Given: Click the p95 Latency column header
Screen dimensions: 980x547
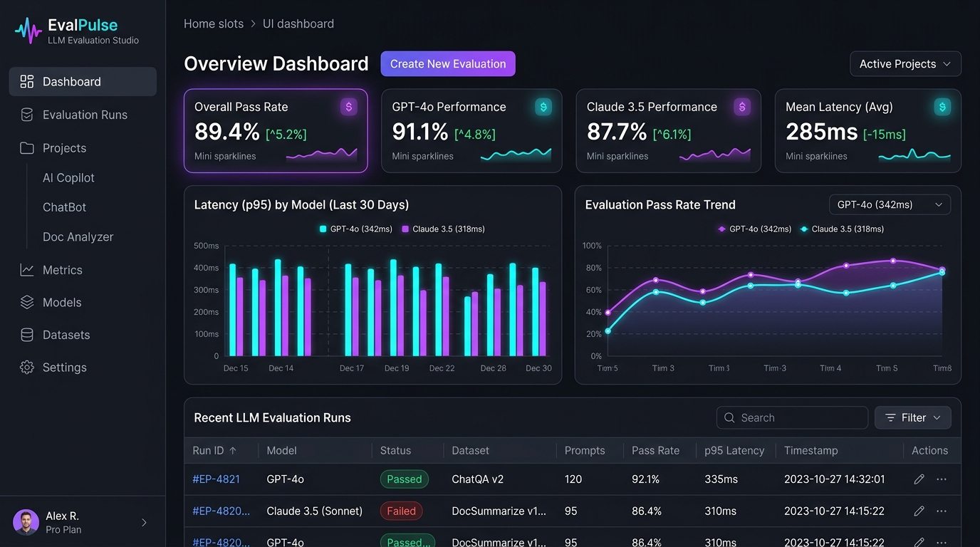Looking at the screenshot, I should tap(734, 451).
